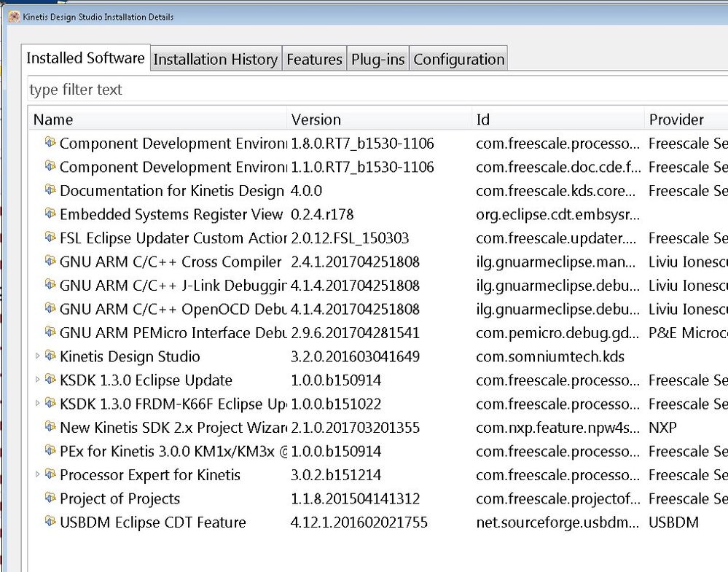Image resolution: width=728 pixels, height=572 pixels.
Task: Click icon beside GNU ARM C/C++ Cross Compiler
Action: pos(50,260)
